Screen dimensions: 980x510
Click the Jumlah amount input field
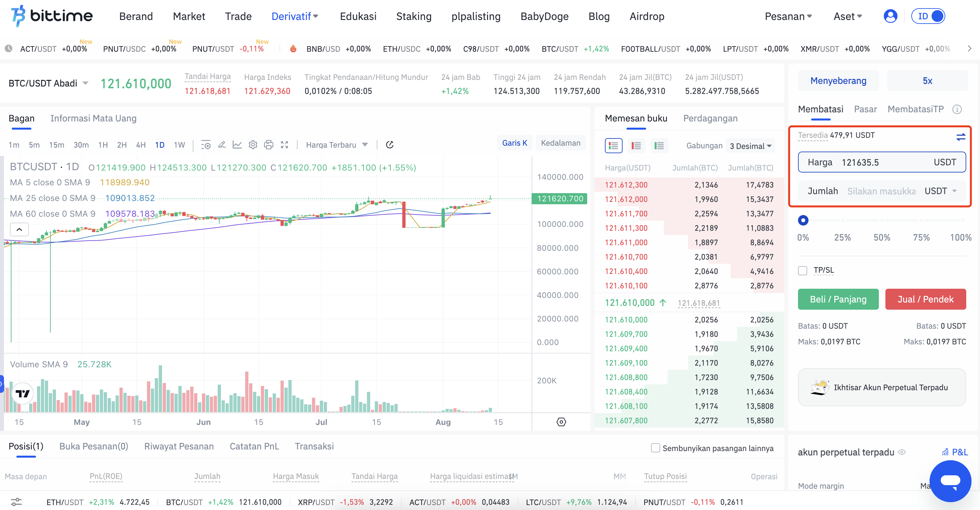coord(881,191)
